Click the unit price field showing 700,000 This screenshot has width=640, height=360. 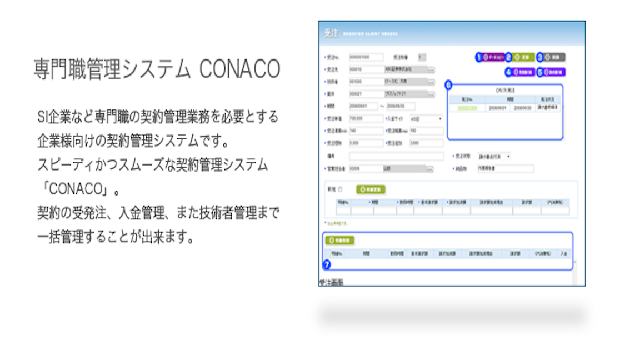366,119
